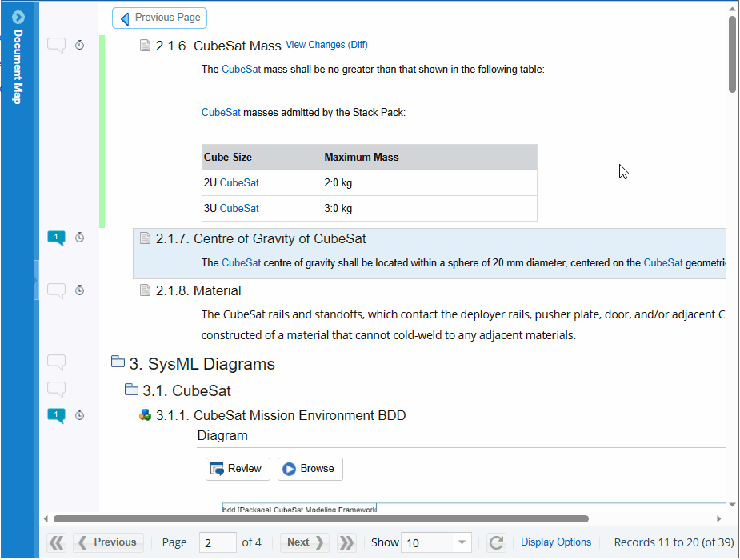Refresh the document records list

pos(496,542)
